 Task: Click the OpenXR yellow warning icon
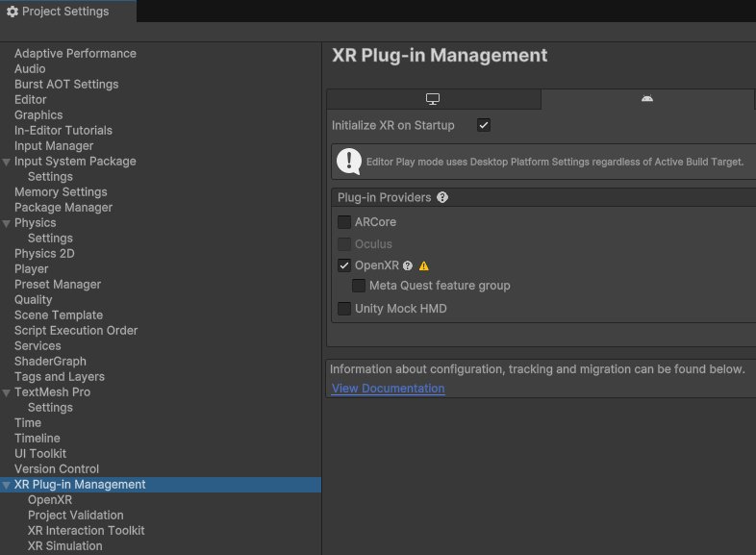[x=424, y=265]
